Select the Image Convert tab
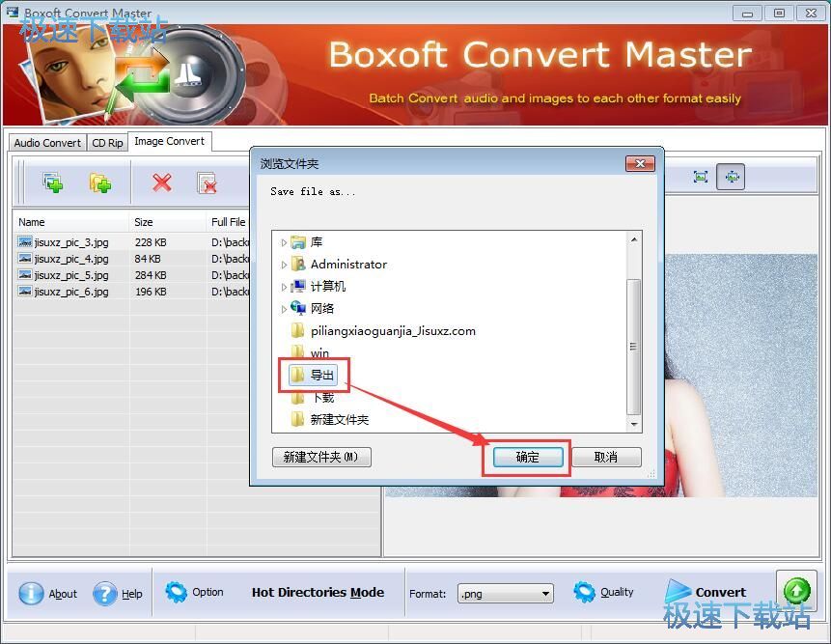Viewport: 831px width, 644px height. coord(170,142)
